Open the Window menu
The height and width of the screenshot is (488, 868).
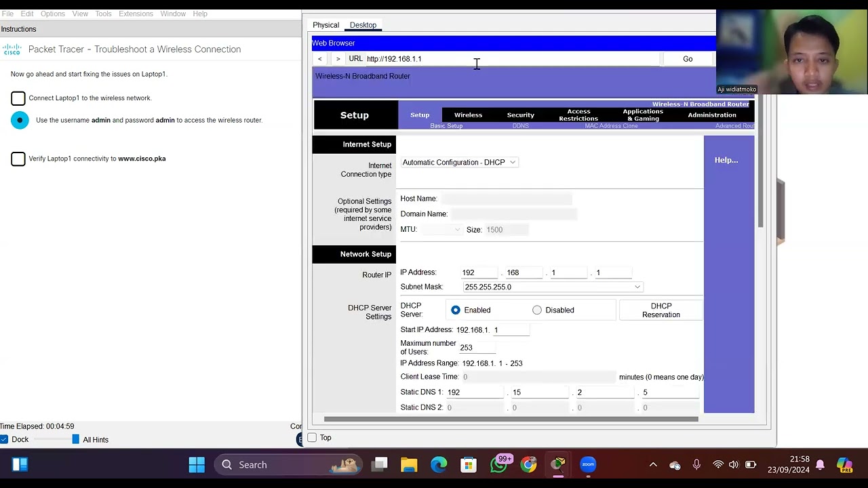point(173,14)
